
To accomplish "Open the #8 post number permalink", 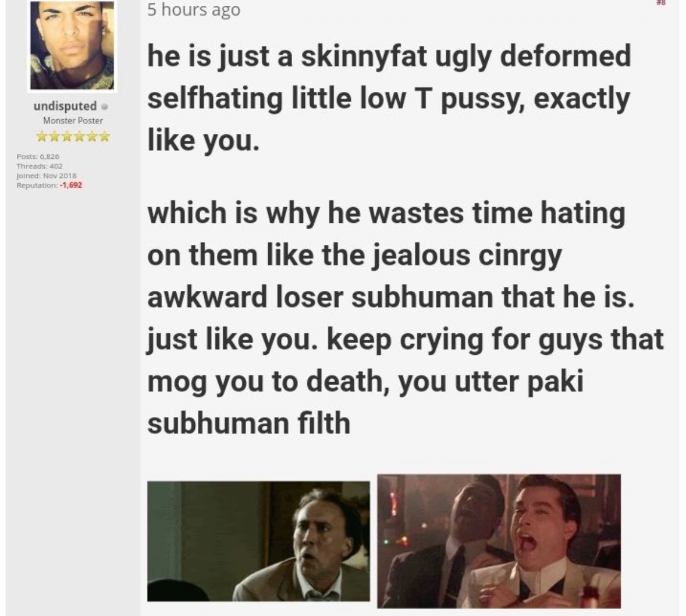I will pyautogui.click(x=661, y=3).
